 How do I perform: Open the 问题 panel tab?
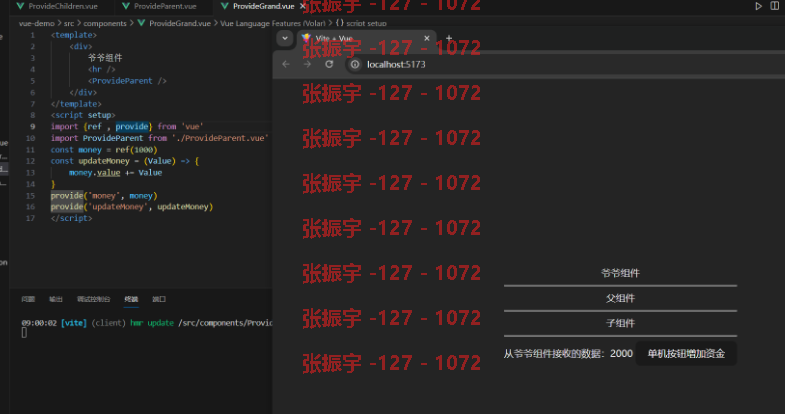coord(28,299)
